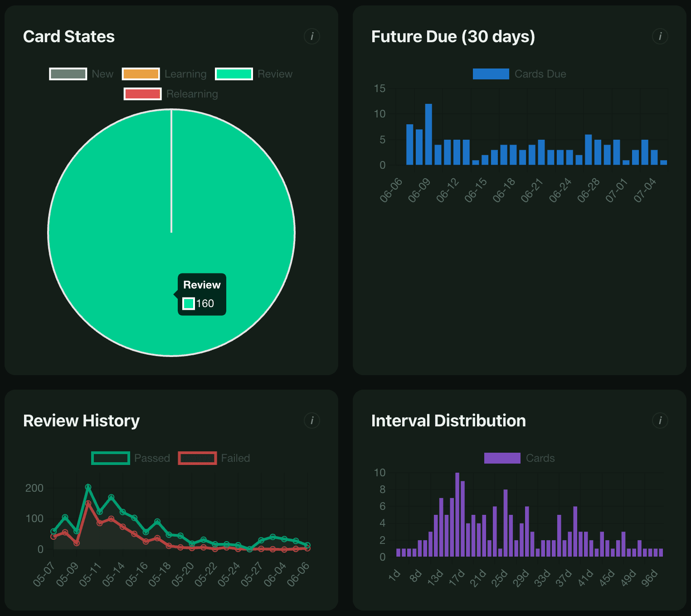The height and width of the screenshot is (616, 691).
Task: Open info icon on Review History panel
Action: [x=312, y=420]
